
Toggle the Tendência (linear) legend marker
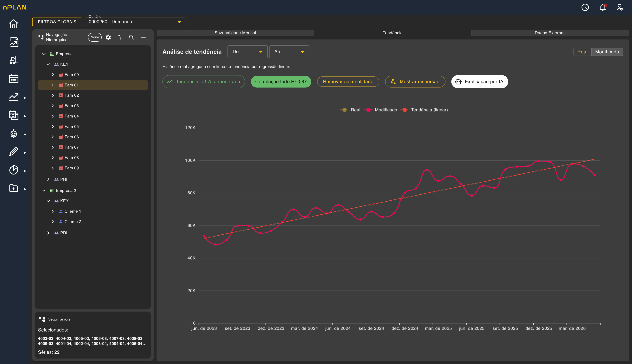(405, 110)
